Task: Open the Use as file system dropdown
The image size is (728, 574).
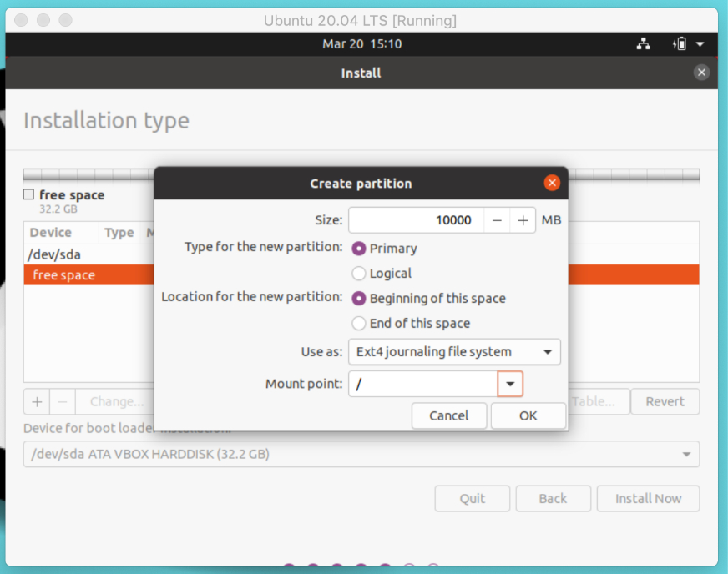Action: (454, 352)
